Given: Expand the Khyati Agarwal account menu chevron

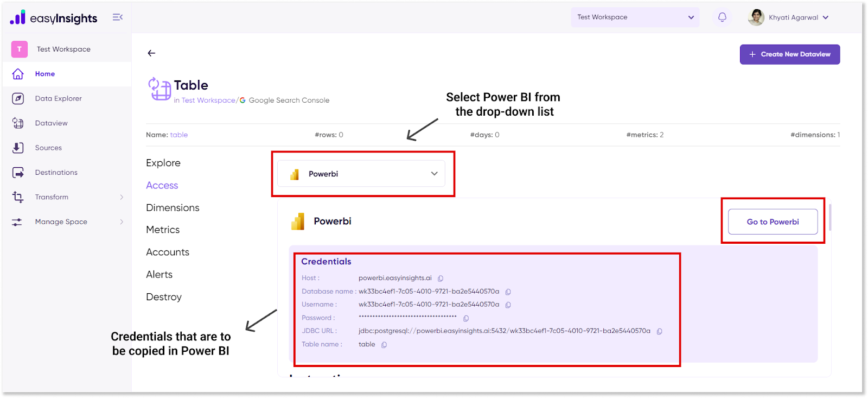Looking at the screenshot, I should [x=826, y=17].
